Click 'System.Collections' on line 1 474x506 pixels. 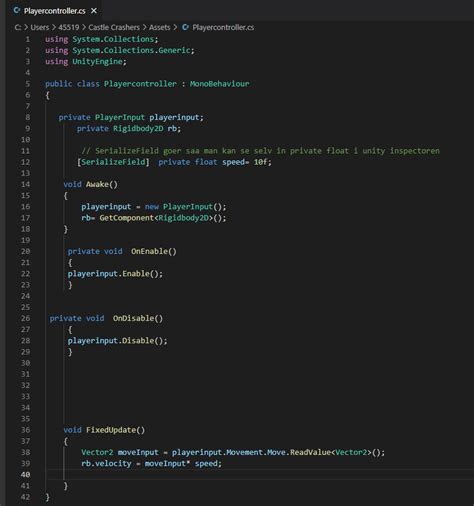point(113,39)
